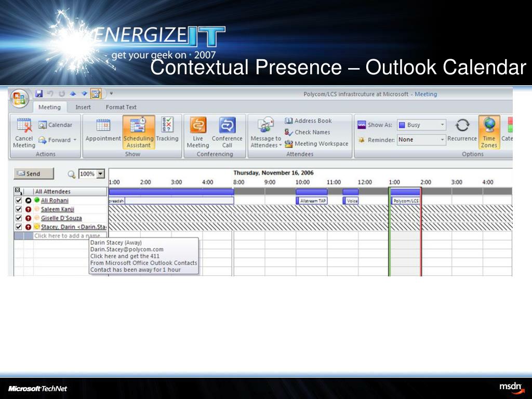Customize Quick Access Toolbar dropdown arrow
The height and width of the screenshot is (399, 532).
pos(111,94)
